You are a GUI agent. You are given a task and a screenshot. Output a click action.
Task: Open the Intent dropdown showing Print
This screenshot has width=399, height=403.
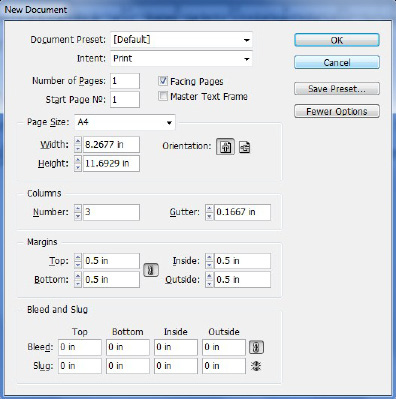tap(181, 59)
